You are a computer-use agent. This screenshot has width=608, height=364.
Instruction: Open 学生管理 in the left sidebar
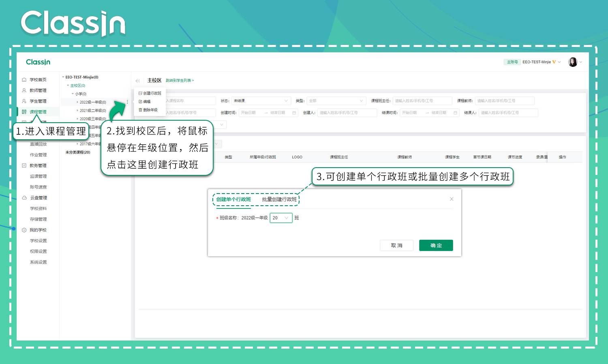(38, 101)
